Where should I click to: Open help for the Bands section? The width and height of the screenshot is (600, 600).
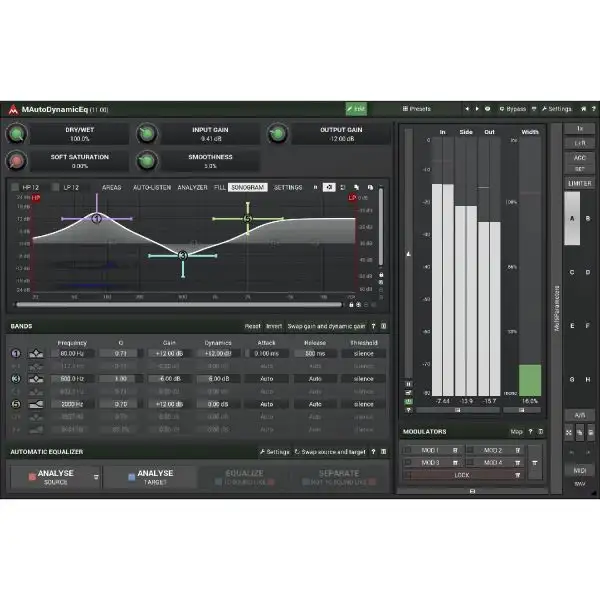pos(373,326)
